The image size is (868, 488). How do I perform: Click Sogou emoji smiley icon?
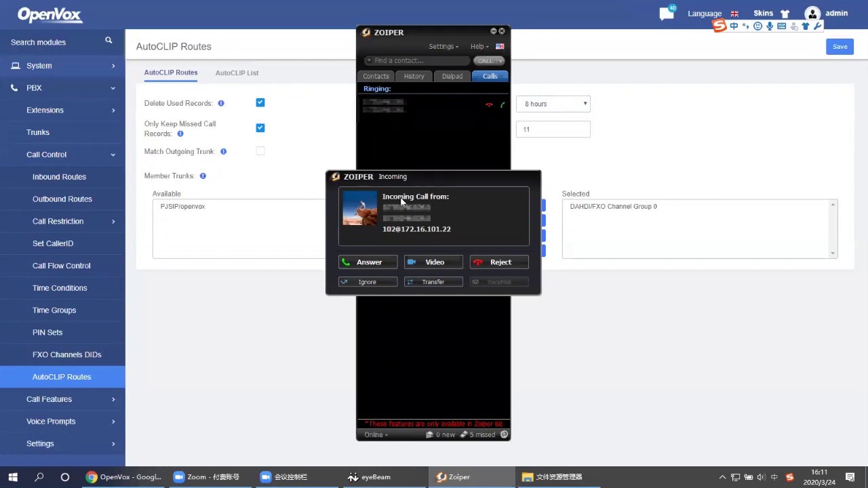click(x=758, y=26)
